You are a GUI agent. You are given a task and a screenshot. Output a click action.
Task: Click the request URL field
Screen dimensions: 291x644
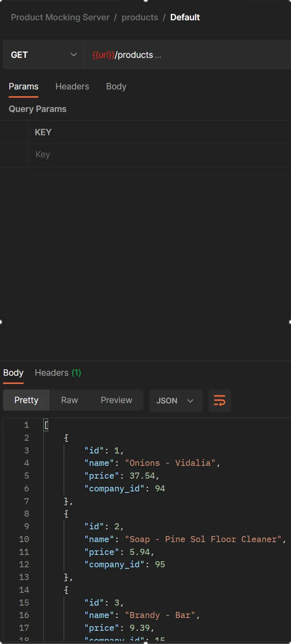[187, 55]
